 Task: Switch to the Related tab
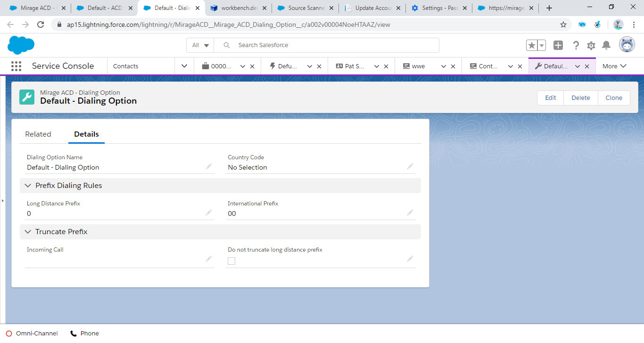coord(38,134)
